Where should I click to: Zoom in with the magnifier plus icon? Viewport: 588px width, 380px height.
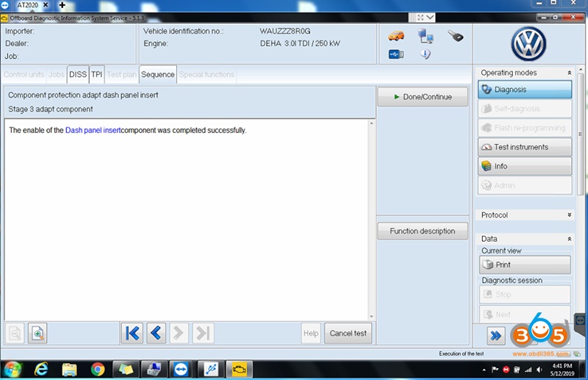click(x=37, y=333)
